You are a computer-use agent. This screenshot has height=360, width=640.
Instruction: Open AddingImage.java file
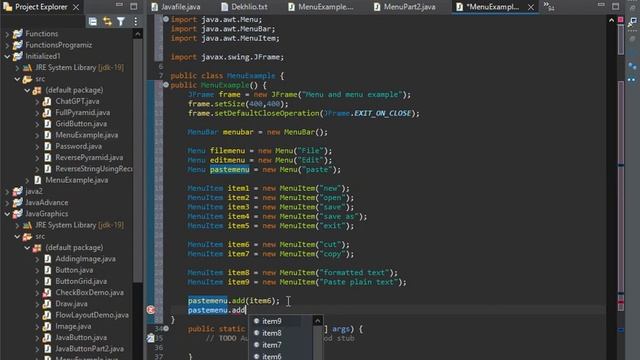pyautogui.click(x=85, y=259)
